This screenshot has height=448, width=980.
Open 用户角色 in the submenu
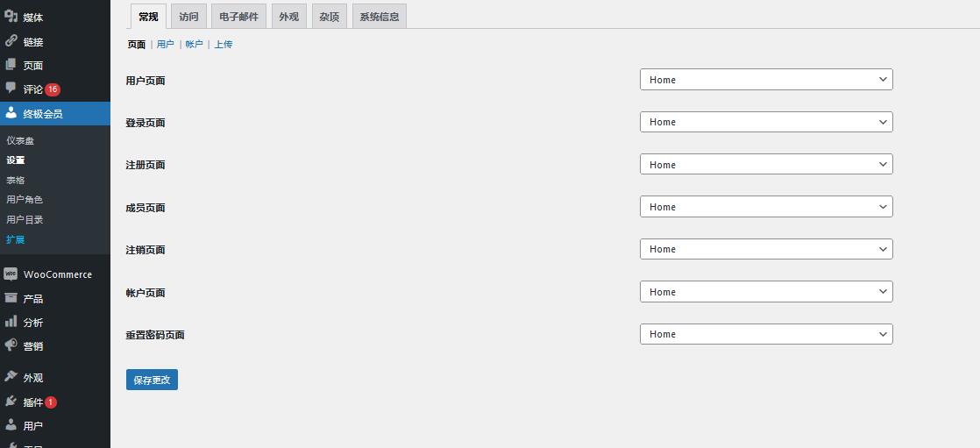(25, 199)
